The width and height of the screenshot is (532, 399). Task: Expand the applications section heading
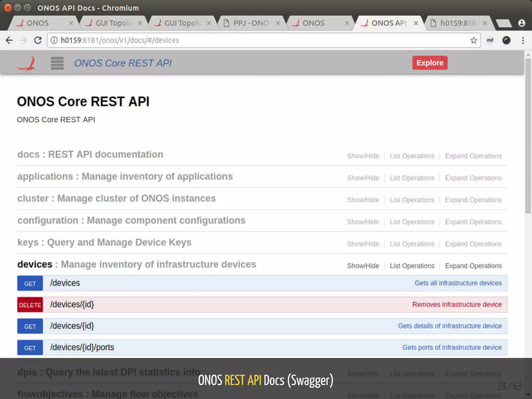(x=125, y=176)
